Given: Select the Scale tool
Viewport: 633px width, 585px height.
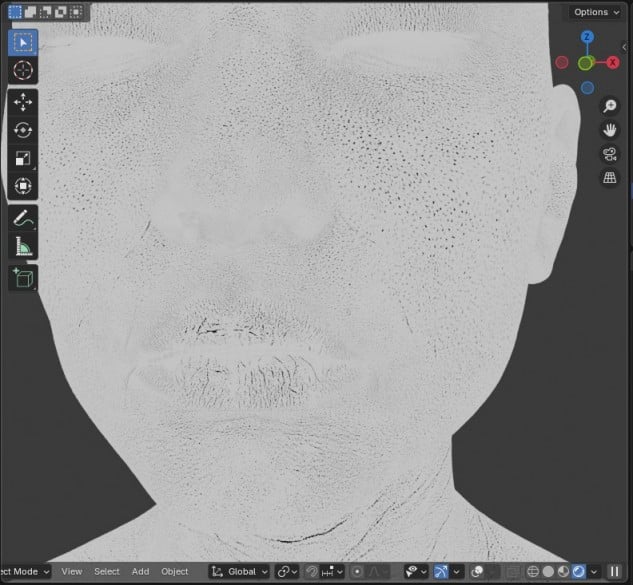Looking at the screenshot, I should (23, 158).
